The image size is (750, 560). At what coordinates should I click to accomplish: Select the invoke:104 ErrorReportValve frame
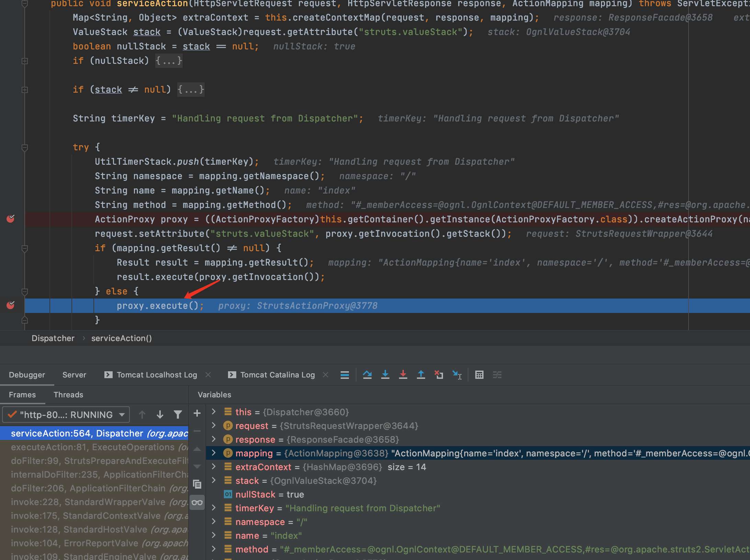tap(94, 543)
